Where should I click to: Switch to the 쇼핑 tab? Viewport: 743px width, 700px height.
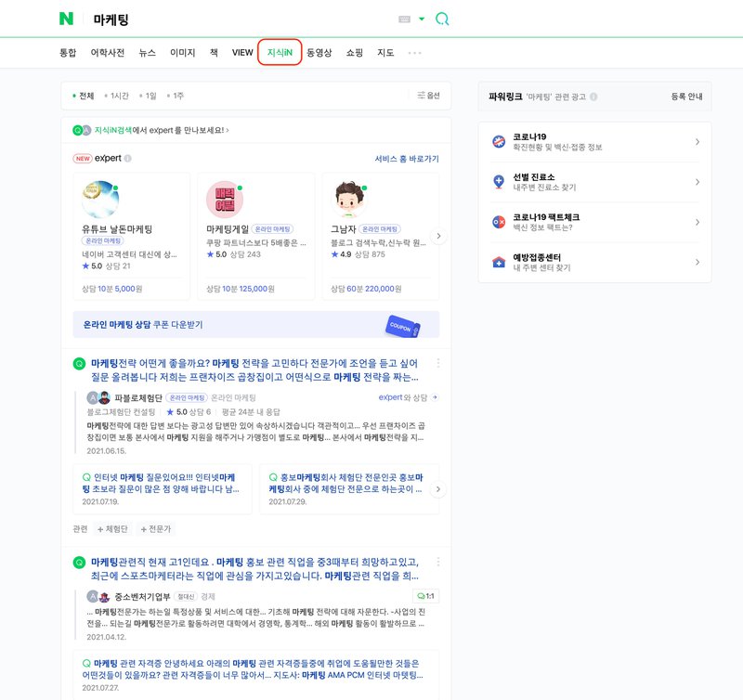pyautogui.click(x=355, y=53)
